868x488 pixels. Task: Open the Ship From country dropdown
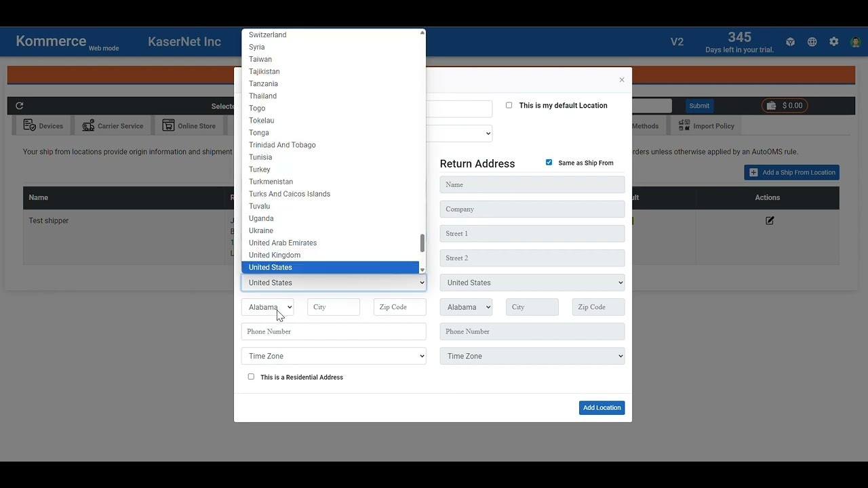pos(334,283)
